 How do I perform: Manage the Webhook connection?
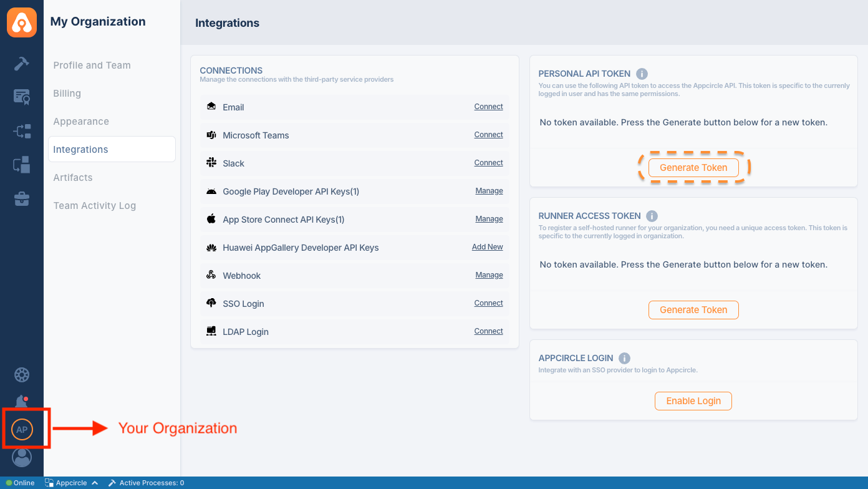click(x=489, y=275)
